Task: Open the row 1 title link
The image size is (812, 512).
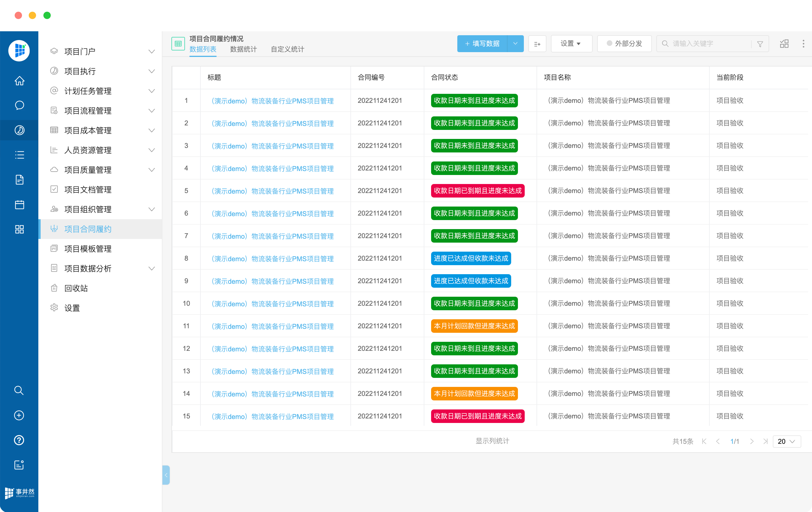Action: click(x=272, y=101)
